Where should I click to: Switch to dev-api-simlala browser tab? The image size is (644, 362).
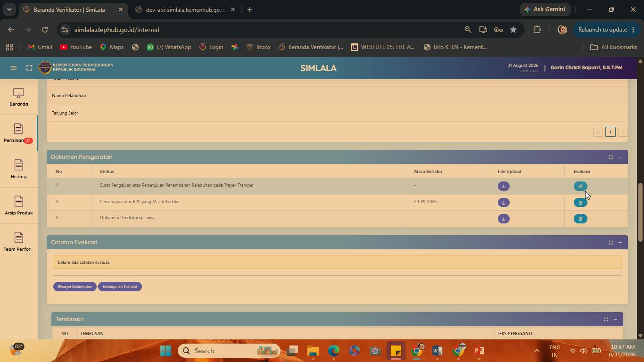[x=185, y=9]
